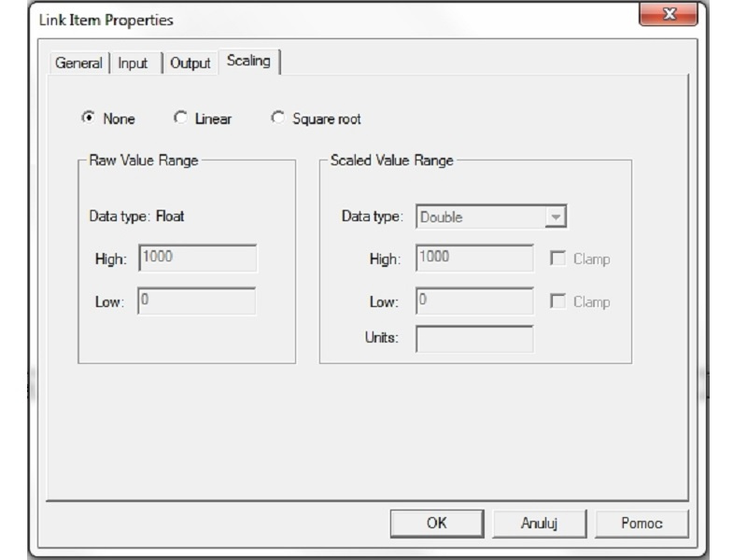Image resolution: width=747 pixels, height=560 pixels.
Task: Choose the Linear scaling option
Action: [x=181, y=119]
